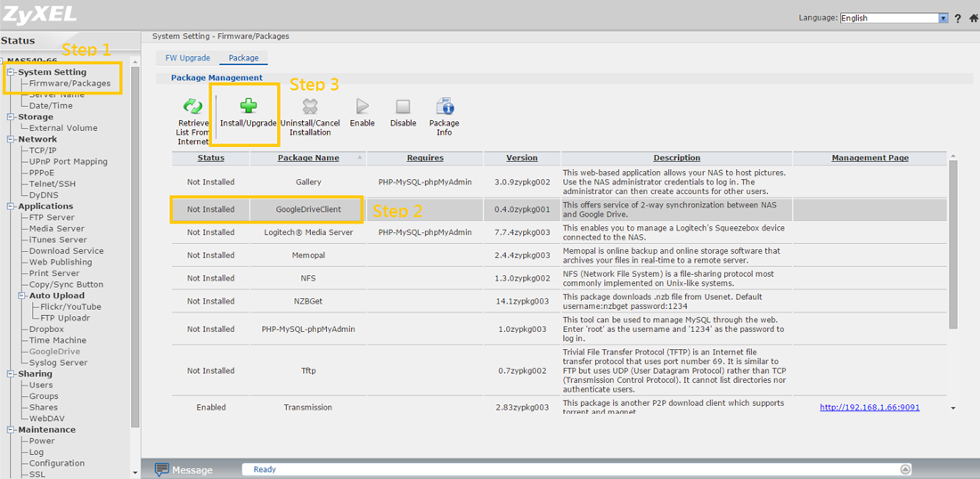980x479 pixels.
Task: Open Syslog Server settings
Action: pos(59,363)
